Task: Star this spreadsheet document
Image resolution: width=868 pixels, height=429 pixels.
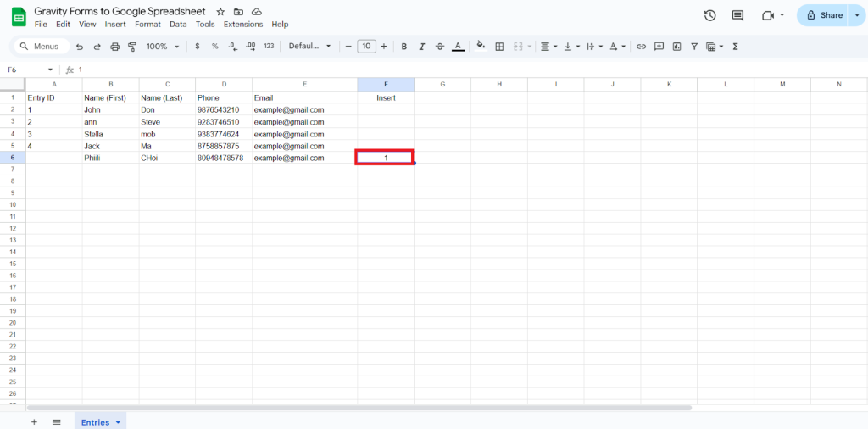Action: pyautogui.click(x=220, y=12)
